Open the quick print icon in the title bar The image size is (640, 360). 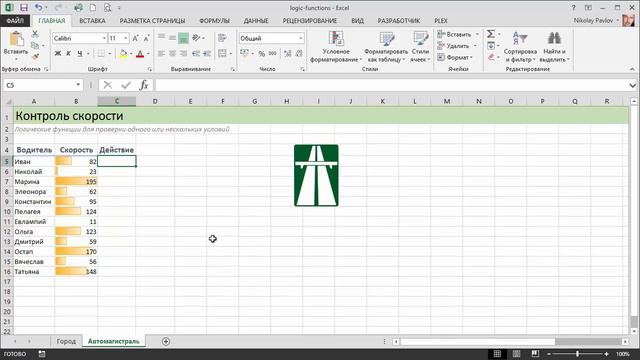point(78,8)
